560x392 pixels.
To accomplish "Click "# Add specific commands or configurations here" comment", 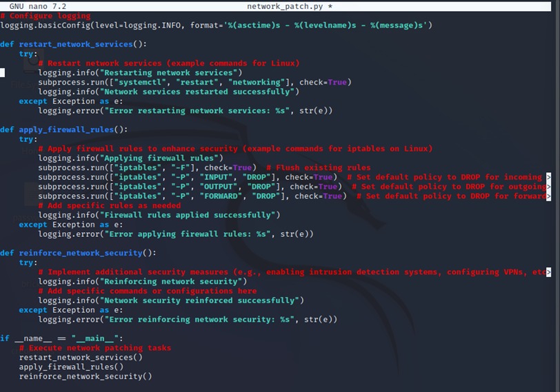I will (147, 291).
